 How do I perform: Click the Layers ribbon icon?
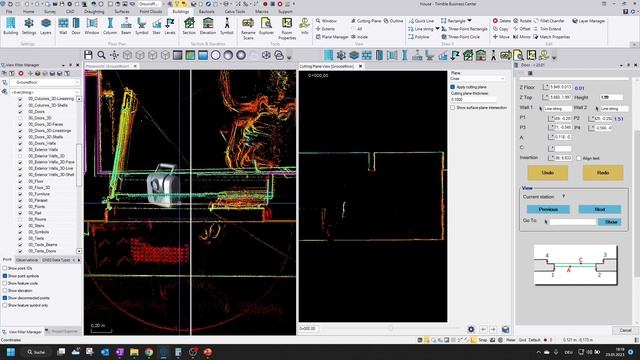click(x=46, y=26)
